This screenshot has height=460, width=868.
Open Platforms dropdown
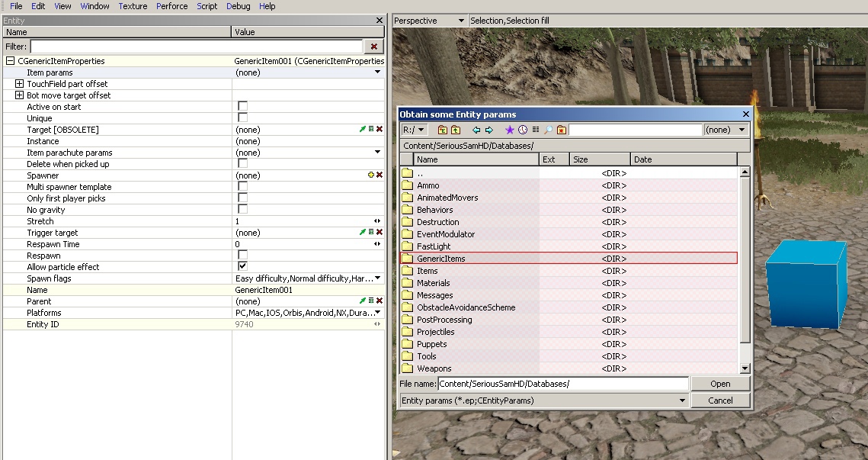[377, 313]
